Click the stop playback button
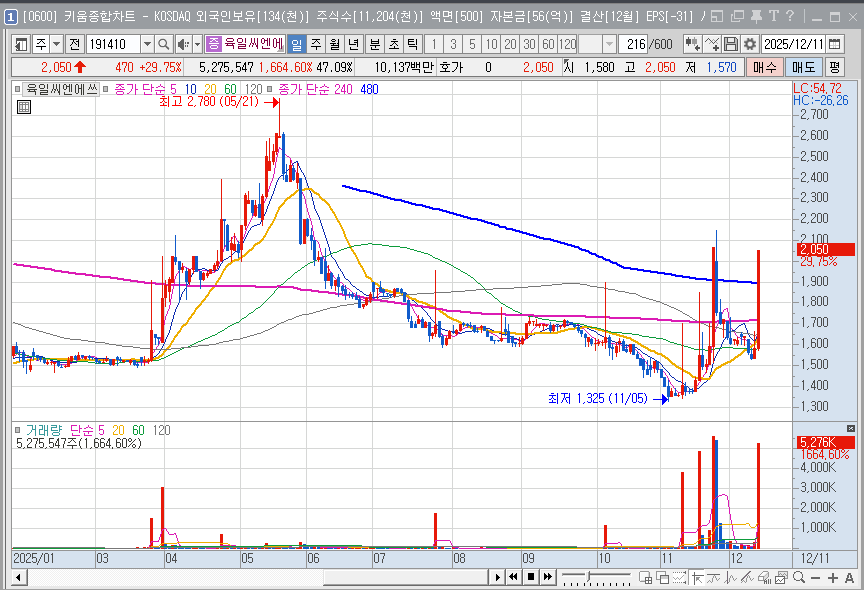Screen dimensions: 864x590 pyautogui.click(x=531, y=577)
